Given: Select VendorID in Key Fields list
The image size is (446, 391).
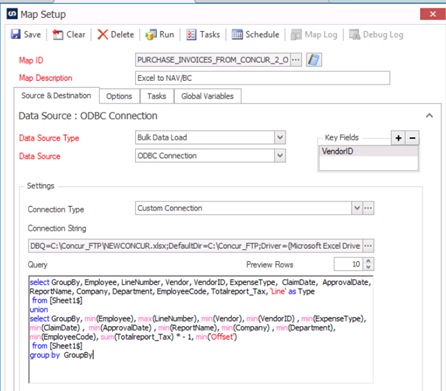Looking at the screenshot, I should (368, 151).
